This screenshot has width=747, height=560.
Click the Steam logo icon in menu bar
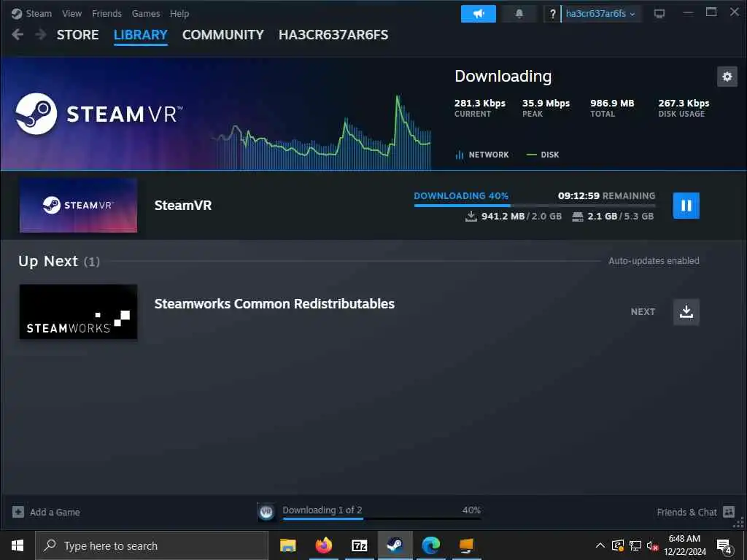point(17,13)
